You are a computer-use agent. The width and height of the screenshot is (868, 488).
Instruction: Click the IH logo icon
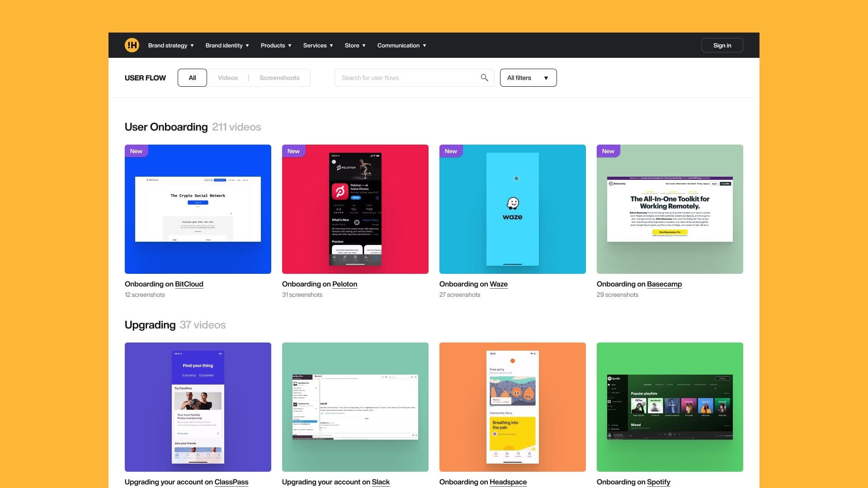point(132,45)
